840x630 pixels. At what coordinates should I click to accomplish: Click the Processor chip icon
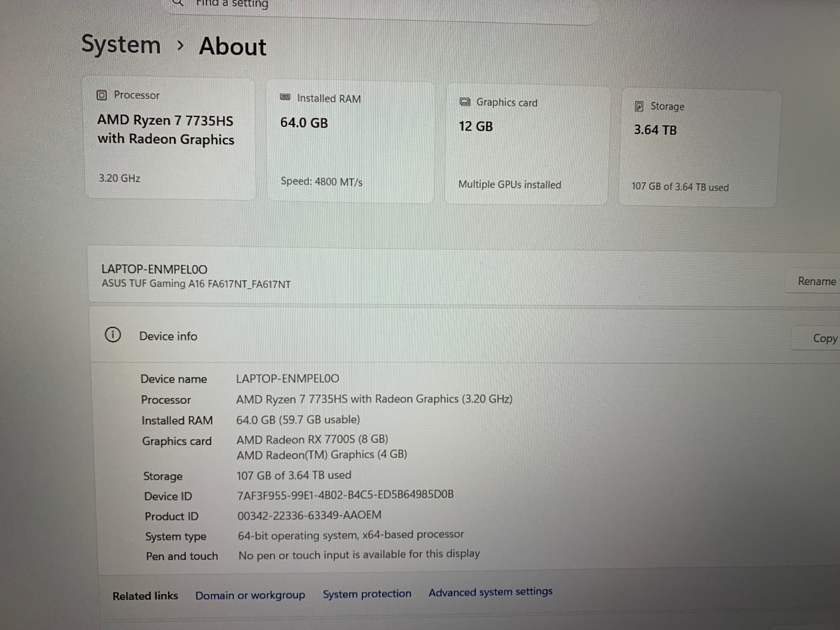pyautogui.click(x=102, y=95)
